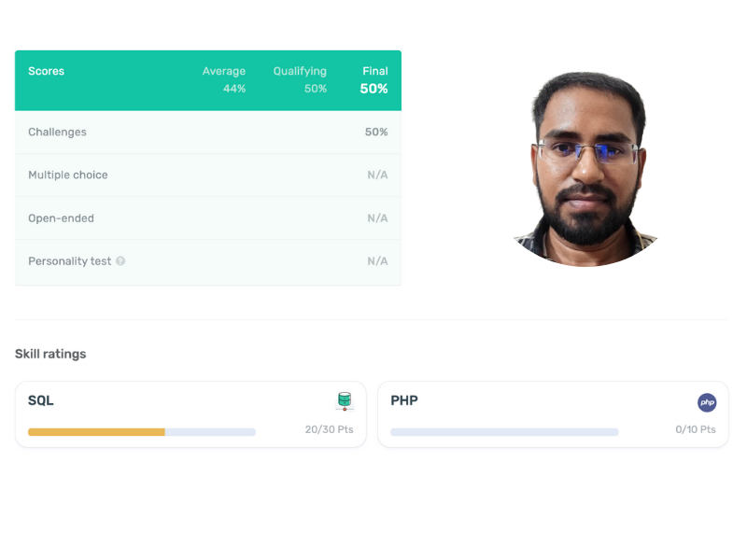Click the PHP skill progress bar
Screen dimensions: 747x560
[x=504, y=432]
